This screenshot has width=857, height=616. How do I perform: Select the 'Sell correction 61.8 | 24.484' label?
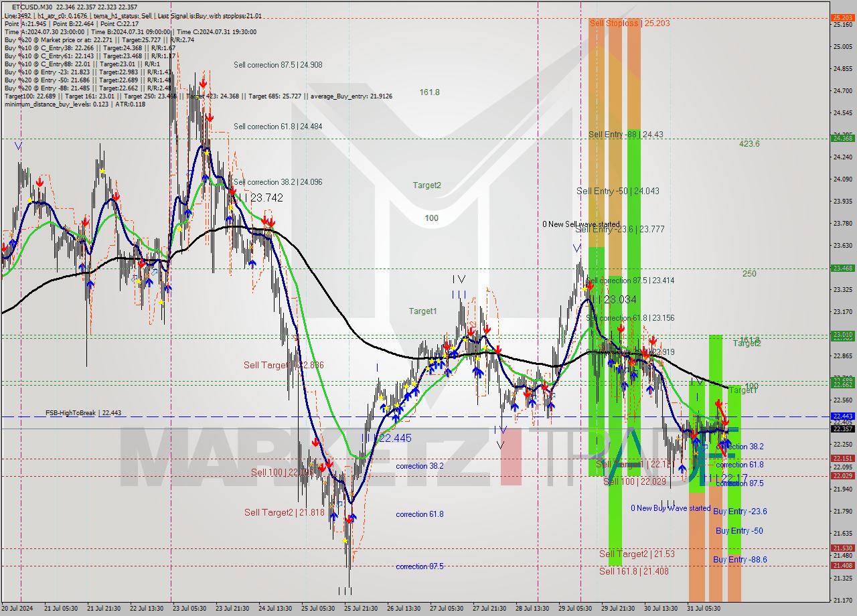pyautogui.click(x=278, y=127)
